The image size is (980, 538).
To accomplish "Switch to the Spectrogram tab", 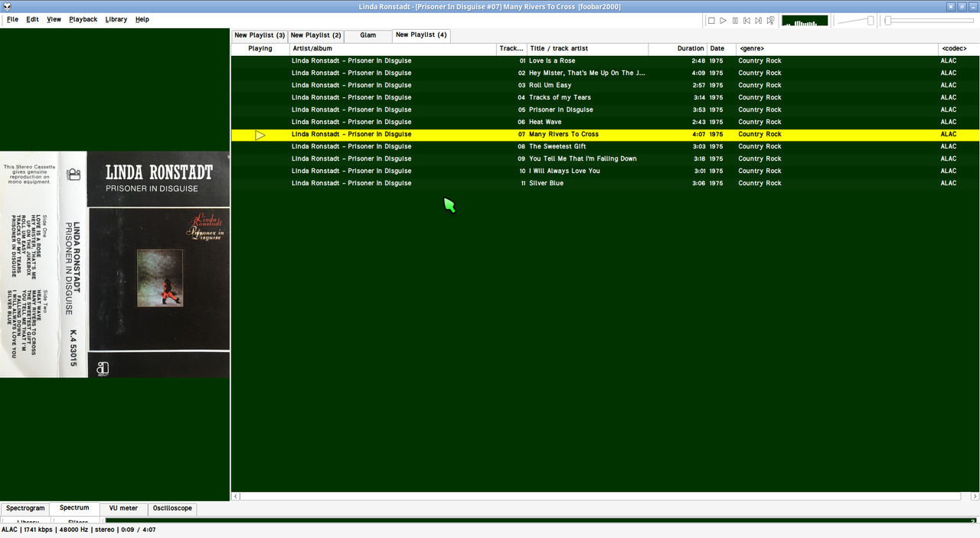I will coord(25,508).
